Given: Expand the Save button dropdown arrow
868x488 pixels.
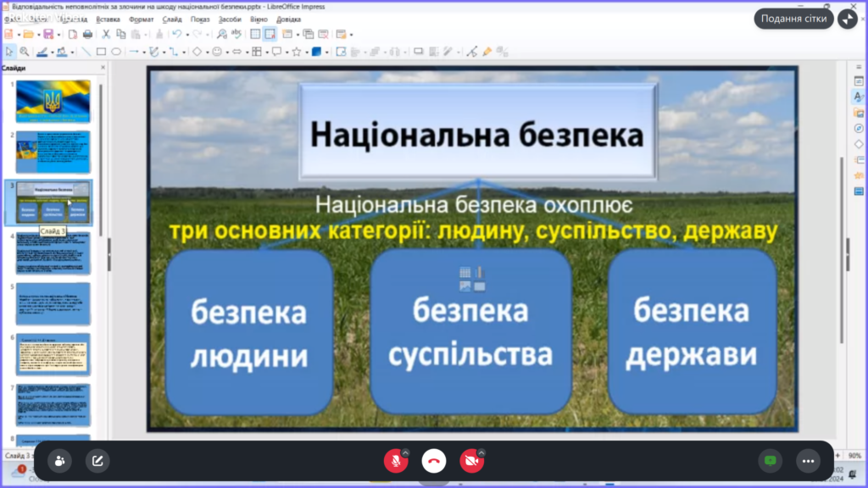Looking at the screenshot, I should coord(58,35).
